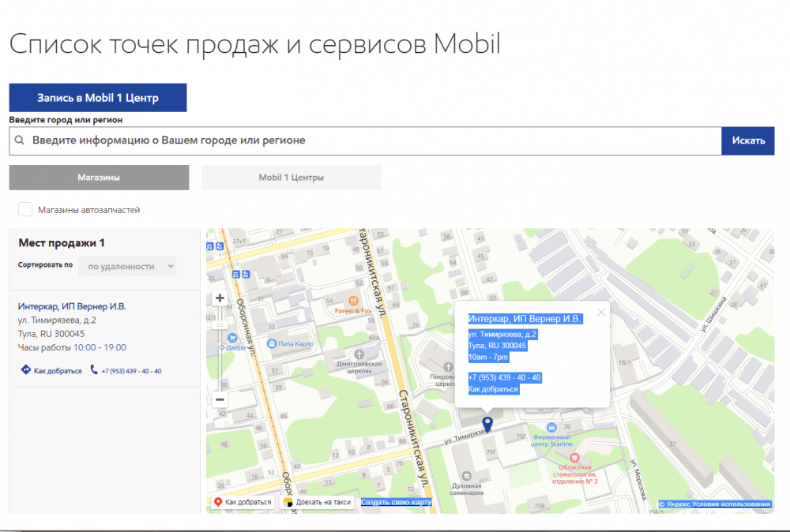The width and height of the screenshot is (790, 532).
Task: Toggle the Магазины автозапчастей checkbox
Action: tap(25, 209)
